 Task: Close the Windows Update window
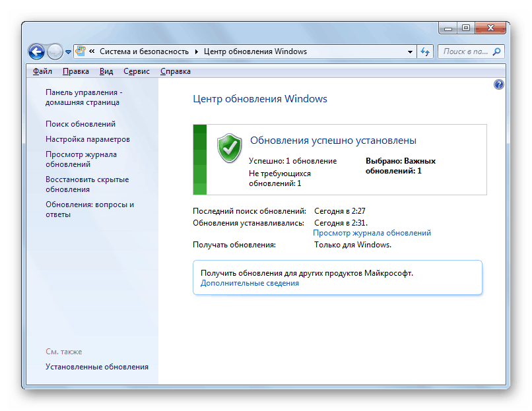(490, 28)
